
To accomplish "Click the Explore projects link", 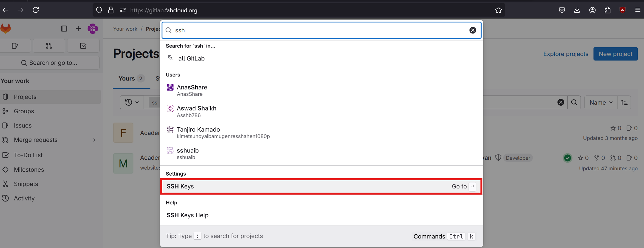I will [x=566, y=54].
